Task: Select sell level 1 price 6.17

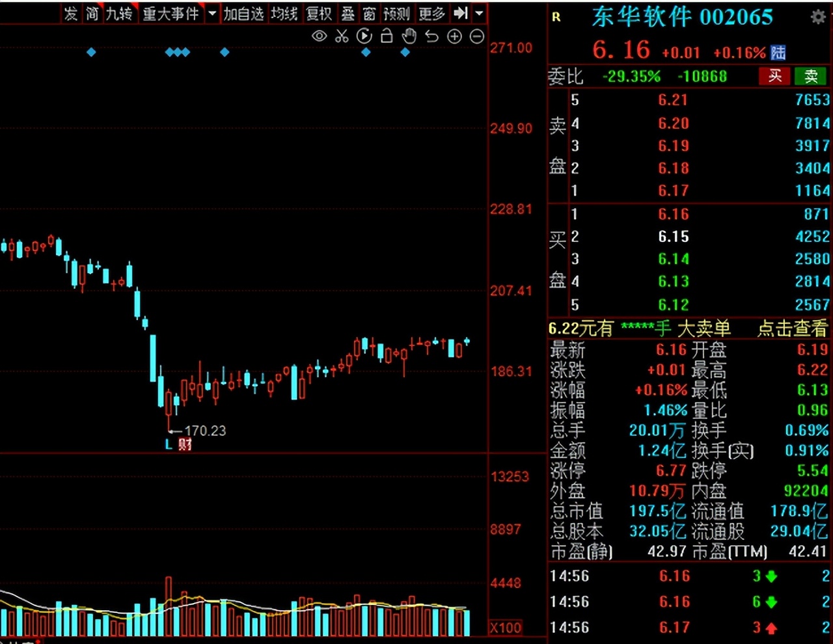Action: pos(673,191)
